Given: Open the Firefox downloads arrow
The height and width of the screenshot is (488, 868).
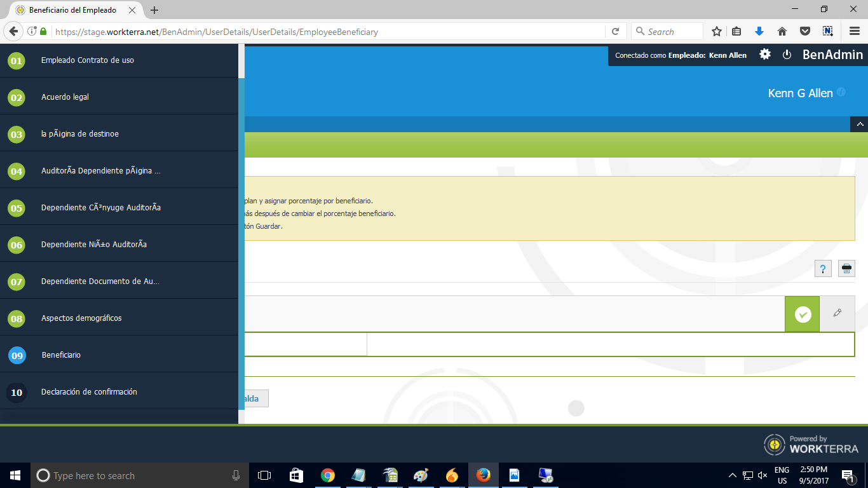Looking at the screenshot, I should [x=759, y=32].
